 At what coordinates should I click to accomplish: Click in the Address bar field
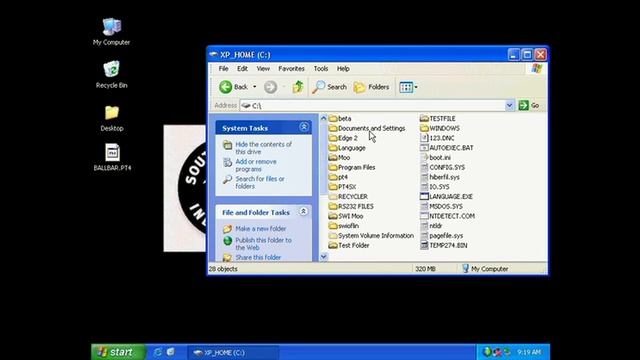373,106
